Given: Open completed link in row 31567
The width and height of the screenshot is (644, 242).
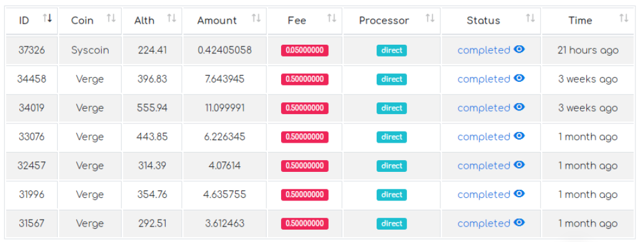Looking at the screenshot, I should click(x=484, y=223).
